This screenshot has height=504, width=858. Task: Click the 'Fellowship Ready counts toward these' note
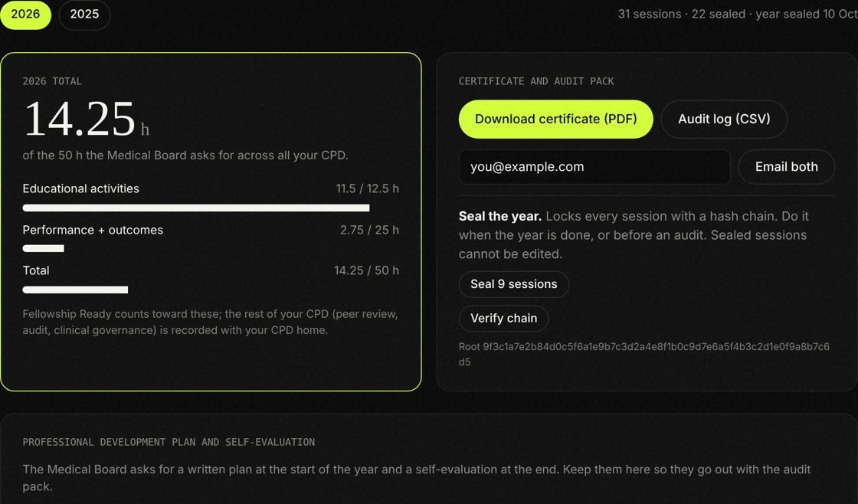[210, 322]
